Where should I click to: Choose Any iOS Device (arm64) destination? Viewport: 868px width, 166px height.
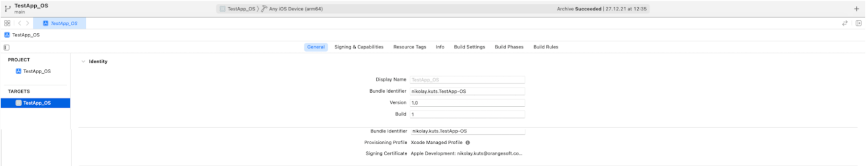296,9
